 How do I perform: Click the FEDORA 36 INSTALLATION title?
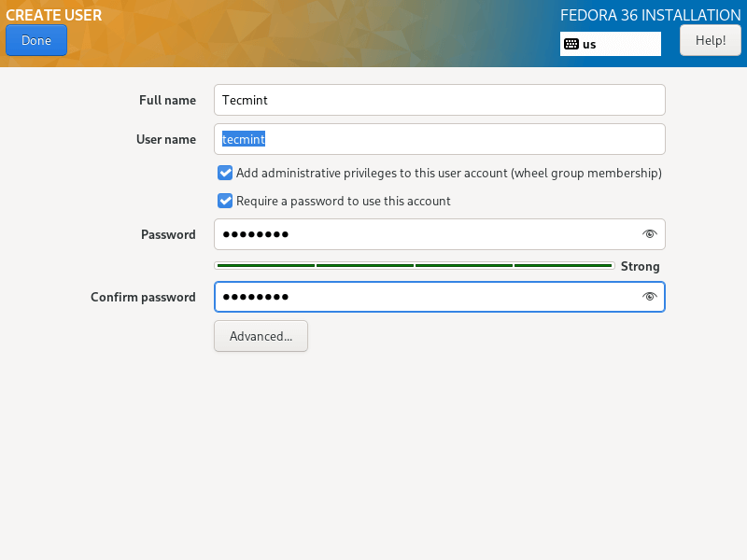coord(650,15)
